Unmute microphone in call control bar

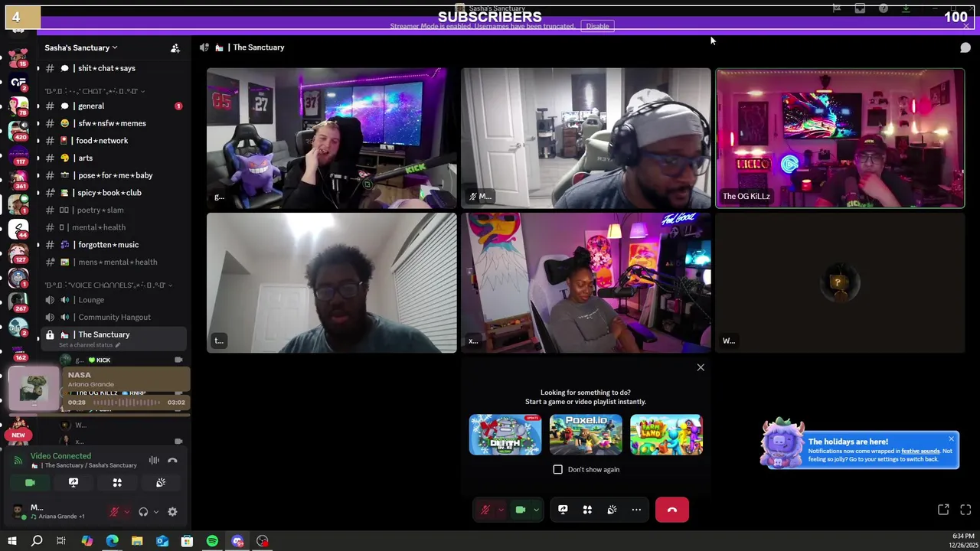485,510
